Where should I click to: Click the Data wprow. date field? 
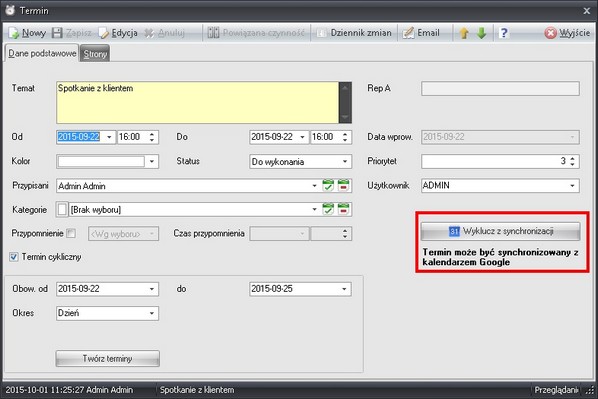(x=500, y=137)
